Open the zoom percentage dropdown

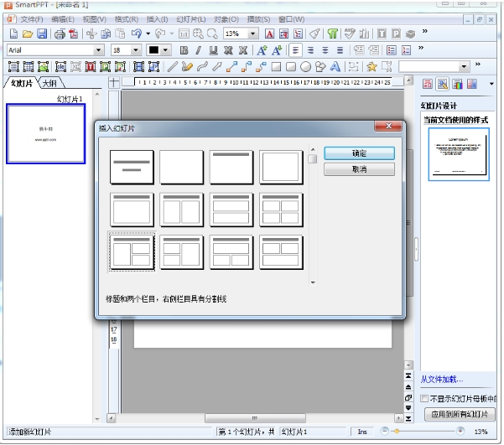point(253,34)
